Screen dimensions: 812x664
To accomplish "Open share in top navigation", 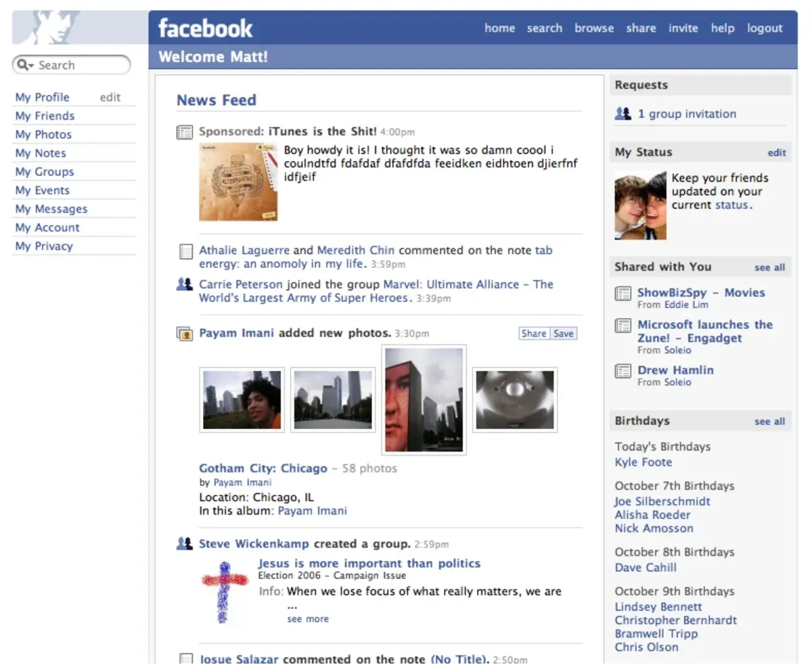I will (641, 28).
